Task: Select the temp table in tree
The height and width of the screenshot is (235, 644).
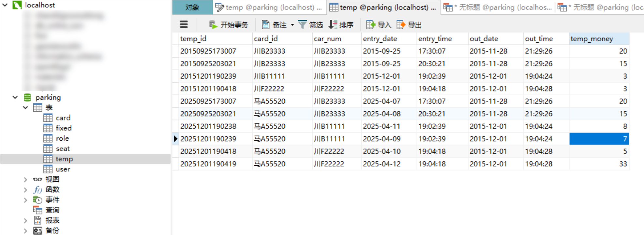Action: pyautogui.click(x=64, y=159)
